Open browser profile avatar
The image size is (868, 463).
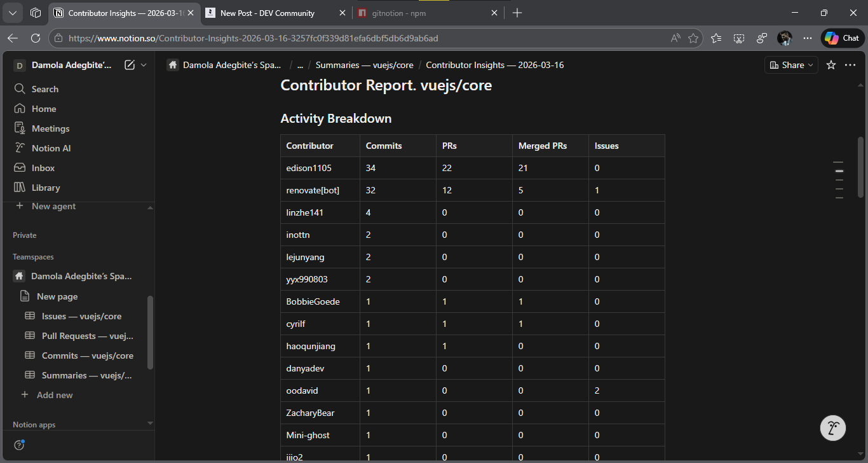(x=785, y=38)
